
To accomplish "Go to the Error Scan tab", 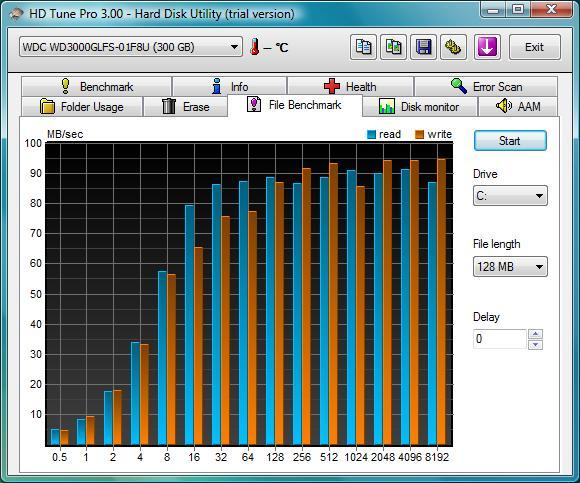I will 486,87.
